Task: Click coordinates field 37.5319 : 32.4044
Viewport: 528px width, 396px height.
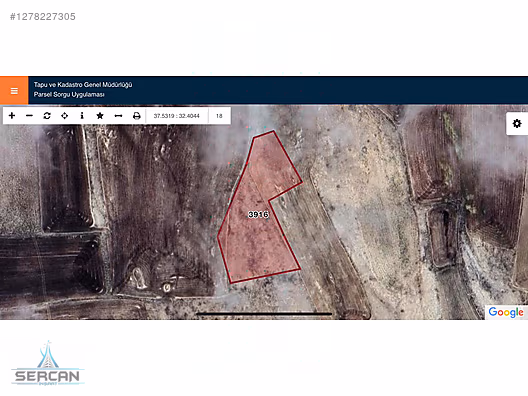Action: (177, 116)
